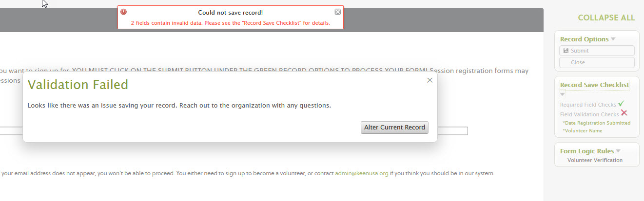
Task: Open the admin@keenusa.org email link
Action: (x=362, y=173)
